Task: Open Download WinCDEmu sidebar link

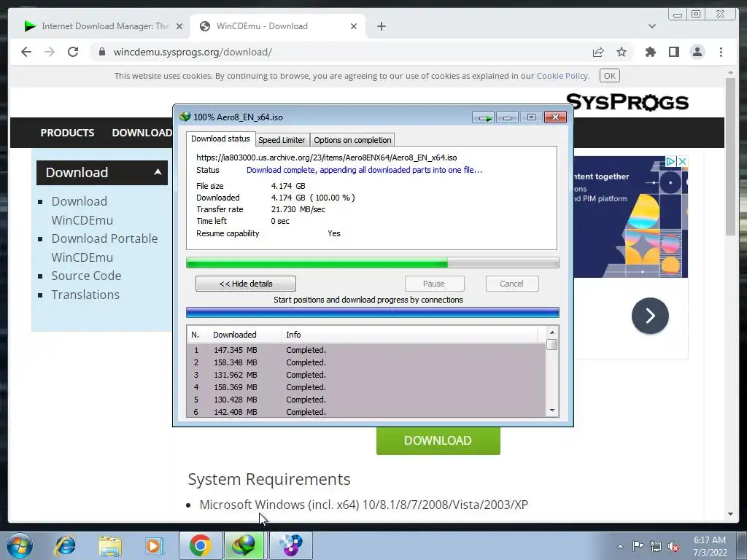Action: click(x=82, y=211)
